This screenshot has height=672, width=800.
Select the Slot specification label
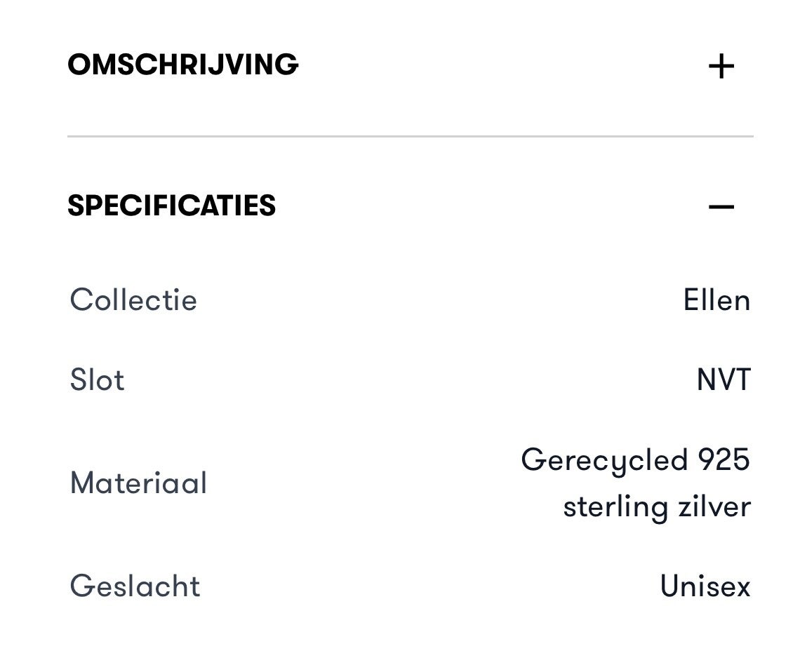[97, 379]
